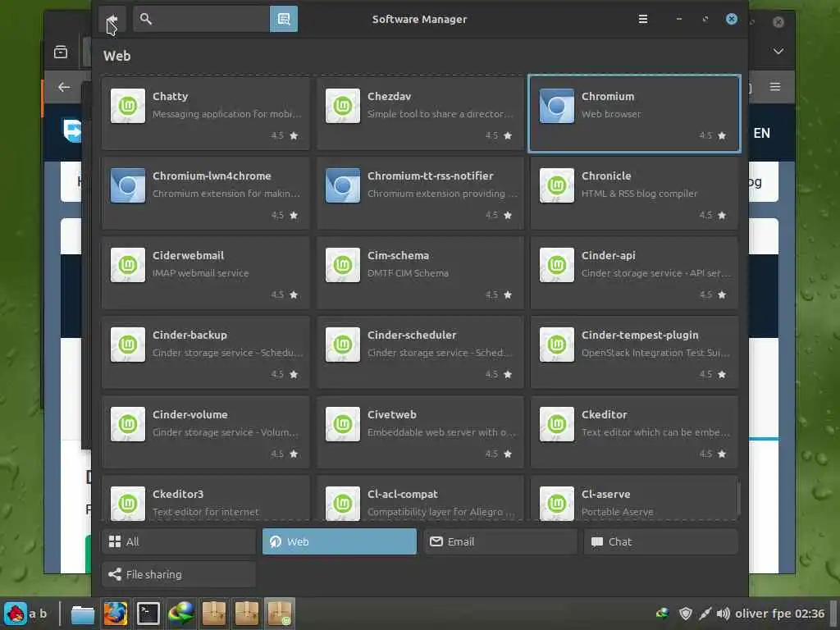Viewport: 840px width, 630px height.
Task: Open the hamburger menu in the background browser window
Action: point(774,86)
